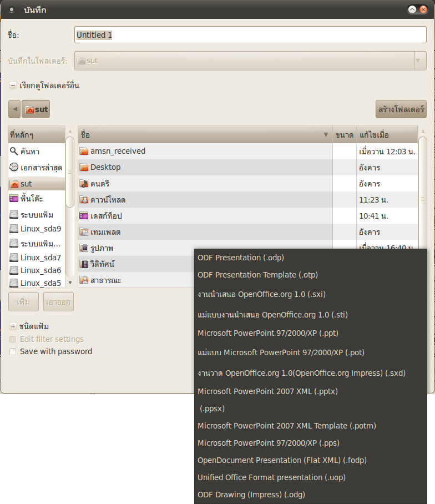Viewport: 435px width, 504px height.
Task: Click the drive icon beside Linux_sda9
Action: click(14, 229)
